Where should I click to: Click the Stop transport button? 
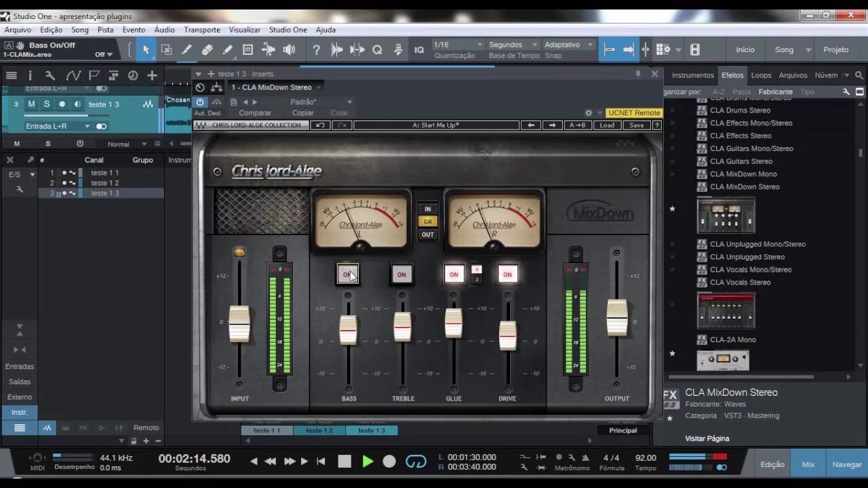[x=344, y=462]
